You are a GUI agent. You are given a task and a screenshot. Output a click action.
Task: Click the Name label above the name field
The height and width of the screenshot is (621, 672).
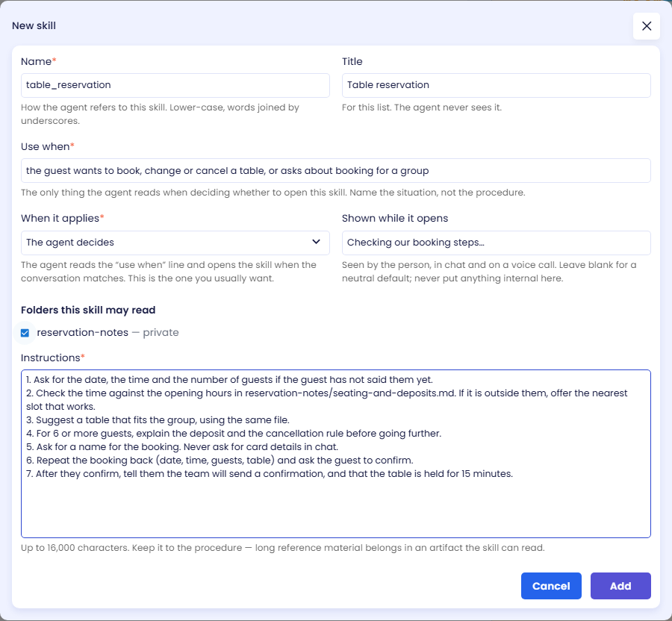pos(39,61)
